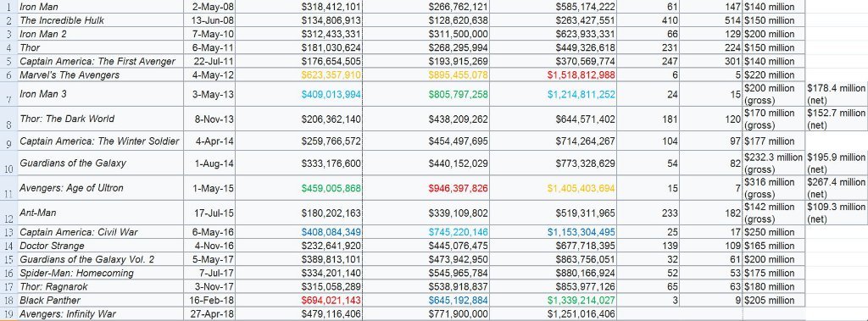868x321 pixels.
Task: Select row header 13 for Civil War
Action: coord(8,232)
